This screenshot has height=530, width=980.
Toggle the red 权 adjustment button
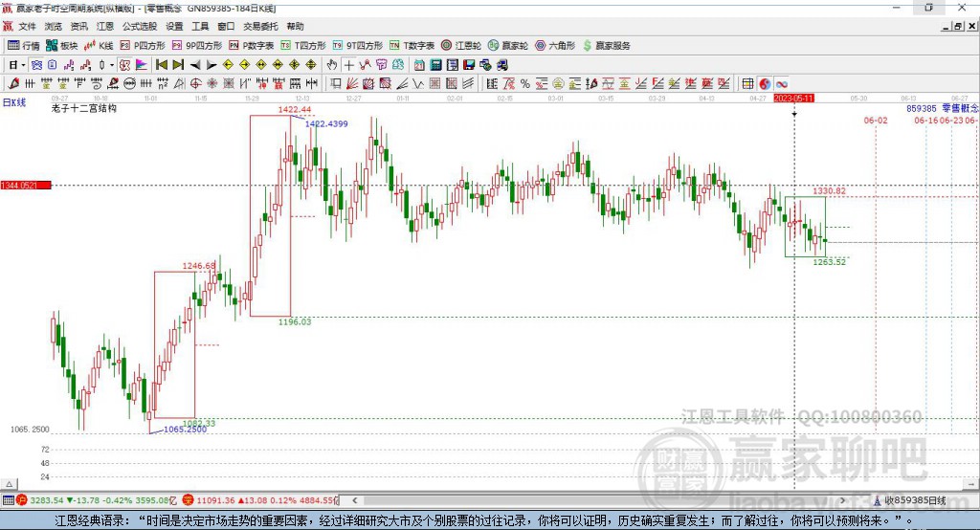(124, 64)
